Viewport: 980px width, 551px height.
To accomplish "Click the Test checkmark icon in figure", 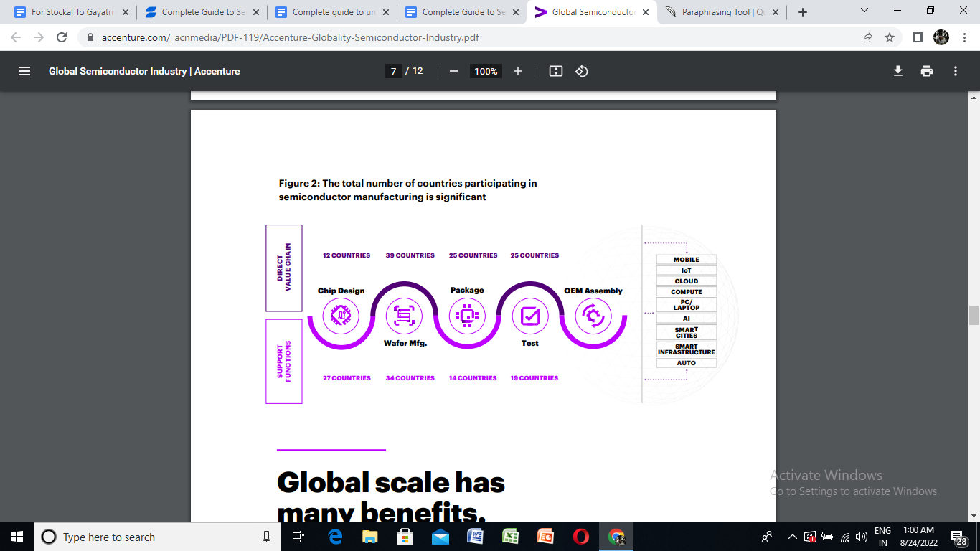I will pos(530,315).
